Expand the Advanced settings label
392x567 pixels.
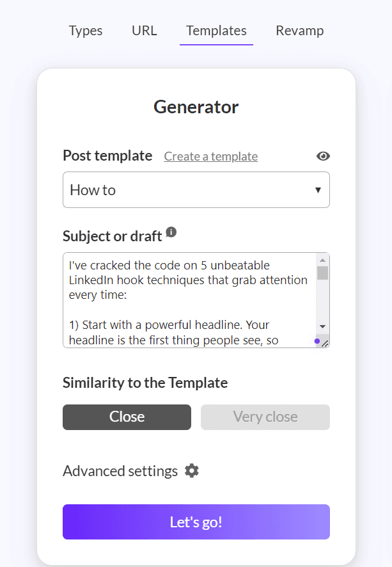tap(120, 471)
